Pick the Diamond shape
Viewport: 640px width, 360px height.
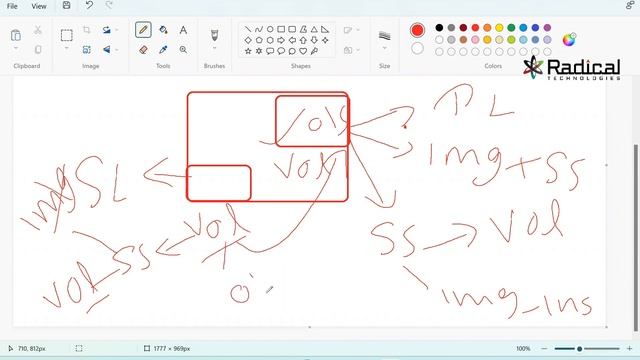[248, 40]
